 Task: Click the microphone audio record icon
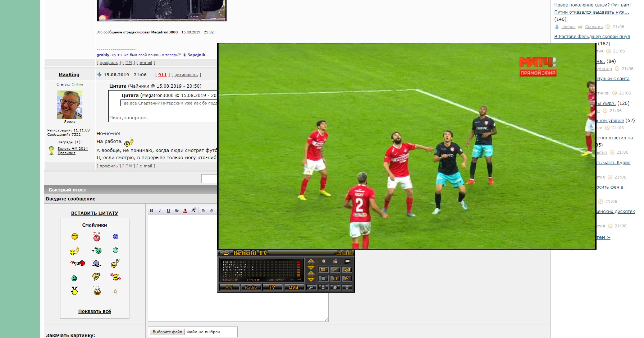point(335,269)
